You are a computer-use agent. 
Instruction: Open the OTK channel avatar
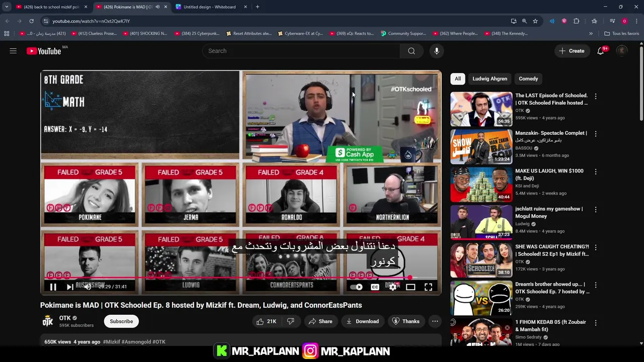48,321
